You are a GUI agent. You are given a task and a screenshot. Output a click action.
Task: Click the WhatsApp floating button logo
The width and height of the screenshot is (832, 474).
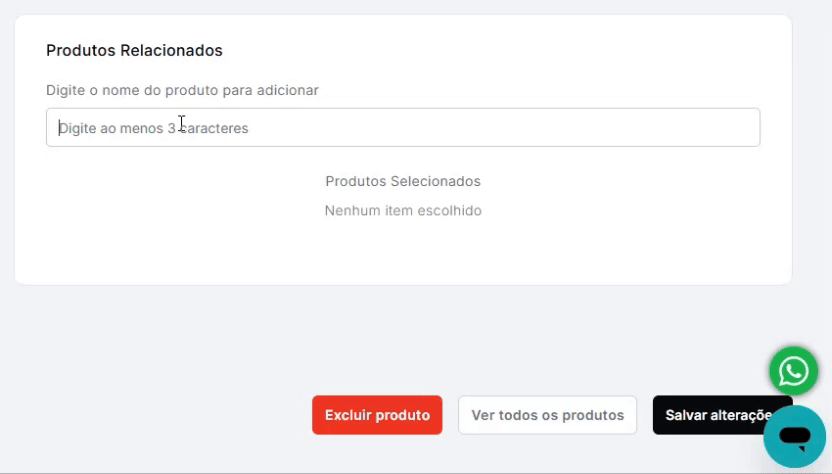(793, 372)
